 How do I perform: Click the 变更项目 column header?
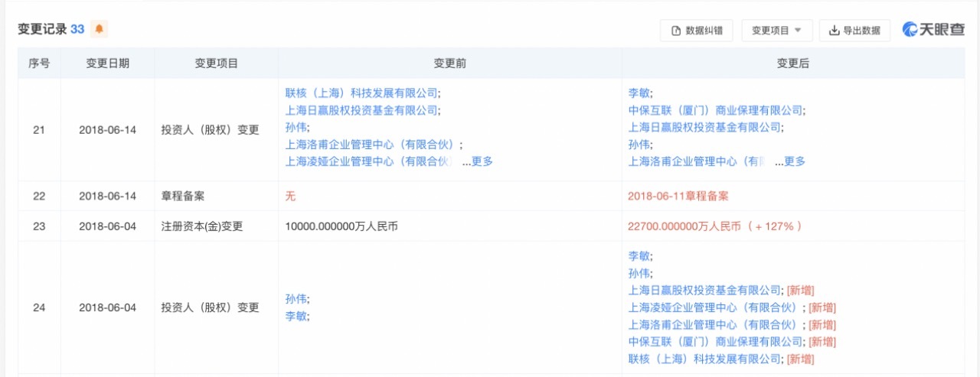[x=216, y=63]
